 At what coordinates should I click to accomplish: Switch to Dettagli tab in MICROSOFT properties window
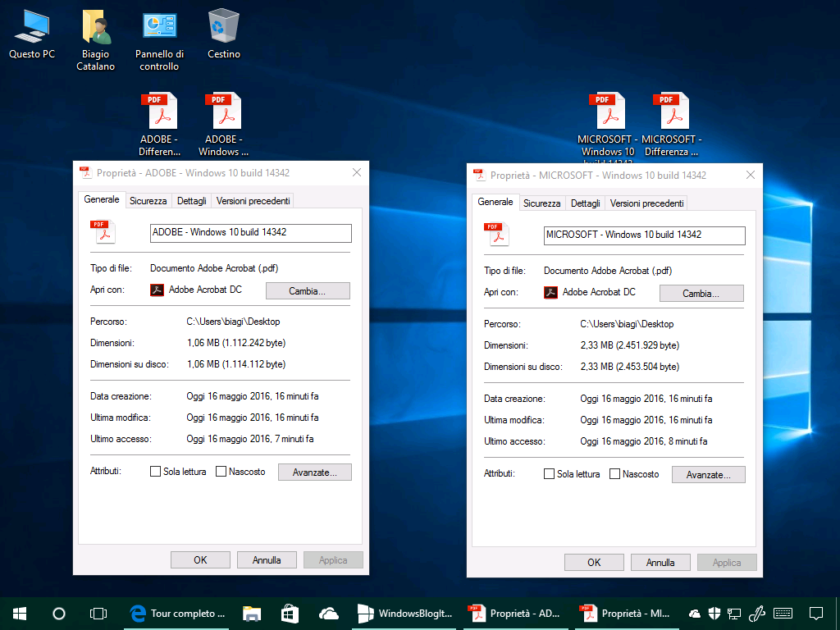[x=585, y=203]
